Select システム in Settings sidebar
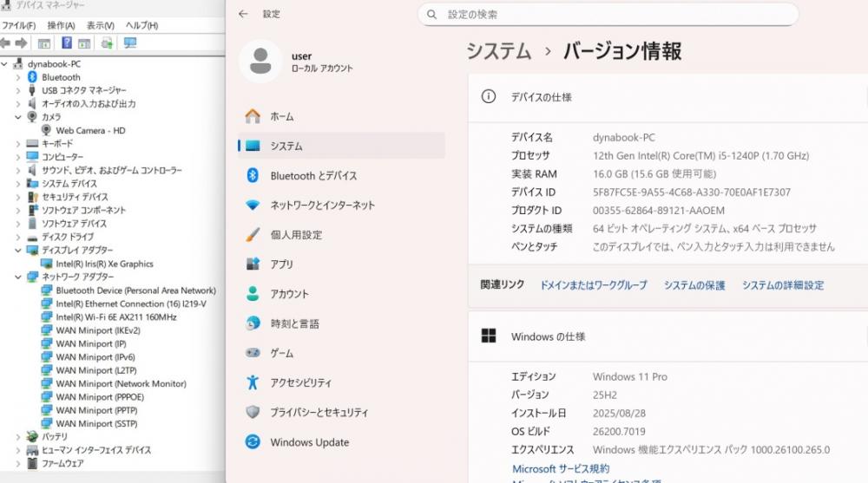Screen dimensions: 868x483 pyautogui.click(x=341, y=146)
